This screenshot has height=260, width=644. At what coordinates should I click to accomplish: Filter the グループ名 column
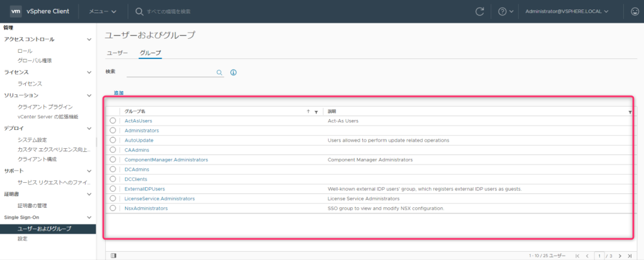316,112
